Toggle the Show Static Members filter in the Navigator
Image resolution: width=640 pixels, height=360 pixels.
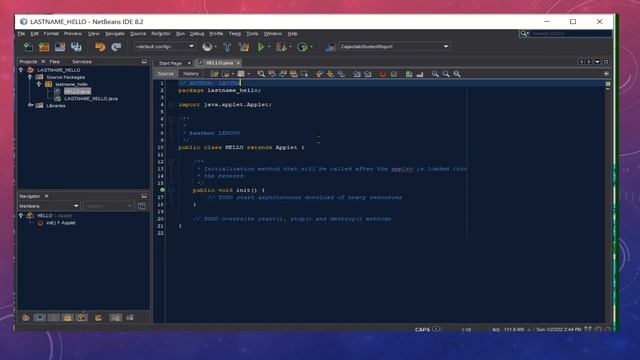[53, 318]
